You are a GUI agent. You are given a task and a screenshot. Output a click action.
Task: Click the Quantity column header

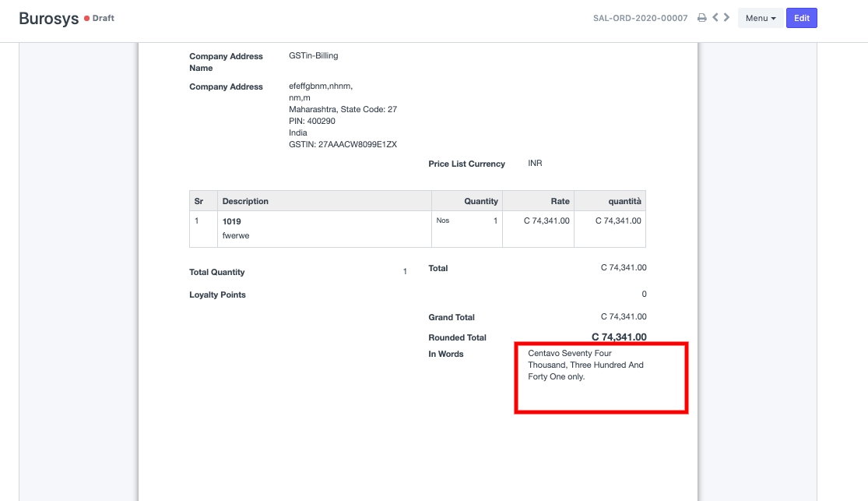(480, 201)
